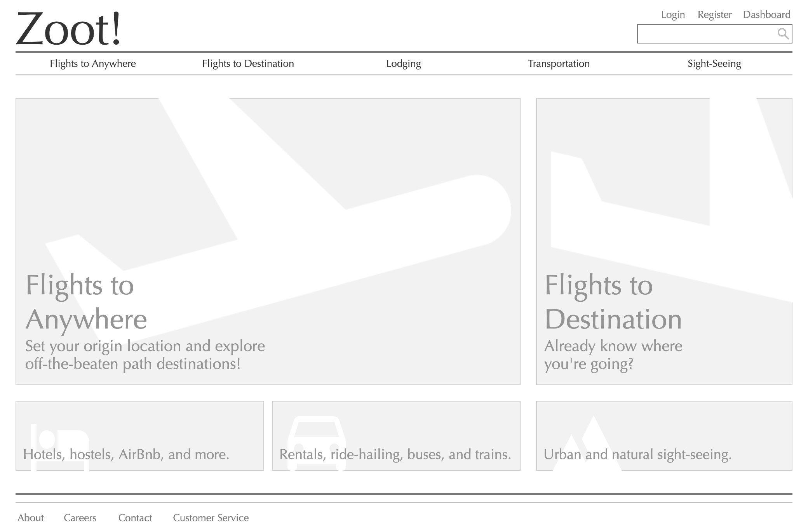The width and height of the screenshot is (808, 532).
Task: Click the mountain icon in Sight-Seeing card
Action: pyautogui.click(x=587, y=443)
